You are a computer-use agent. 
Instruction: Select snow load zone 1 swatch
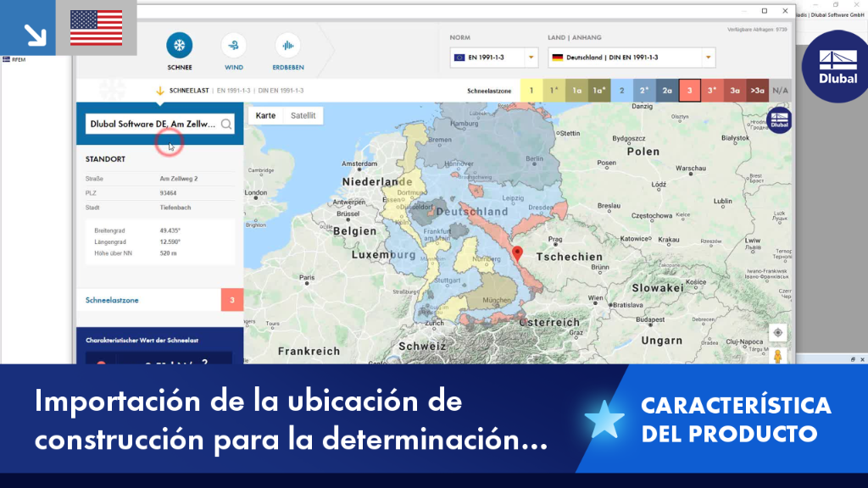tap(531, 91)
